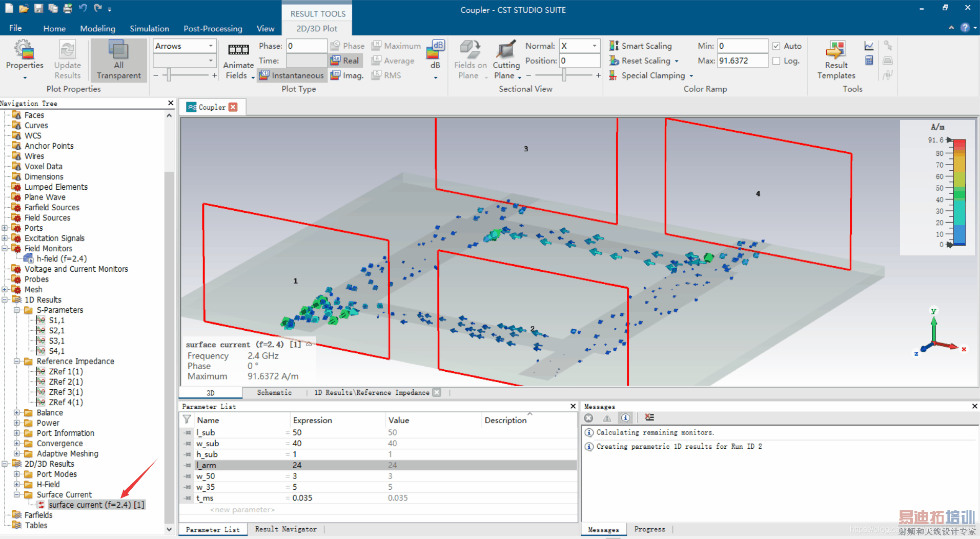980x539 pixels.
Task: Switch to the Schematic view tab
Action: (274, 393)
